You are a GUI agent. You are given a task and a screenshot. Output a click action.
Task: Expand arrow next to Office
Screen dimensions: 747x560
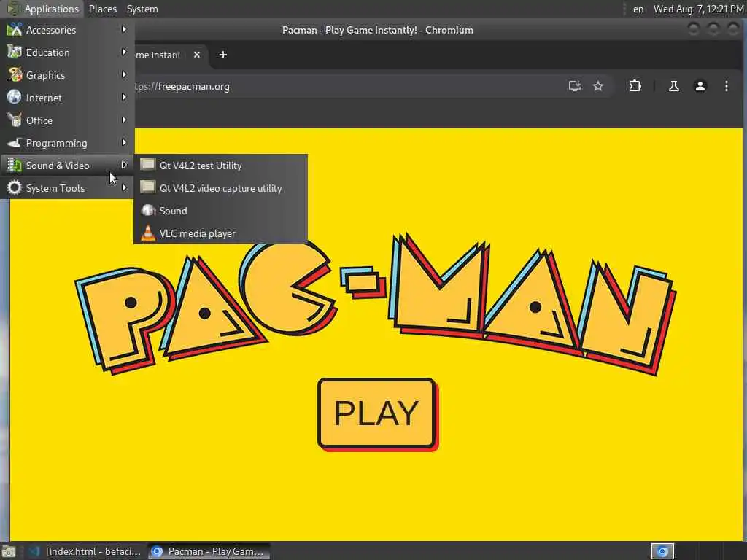click(124, 120)
